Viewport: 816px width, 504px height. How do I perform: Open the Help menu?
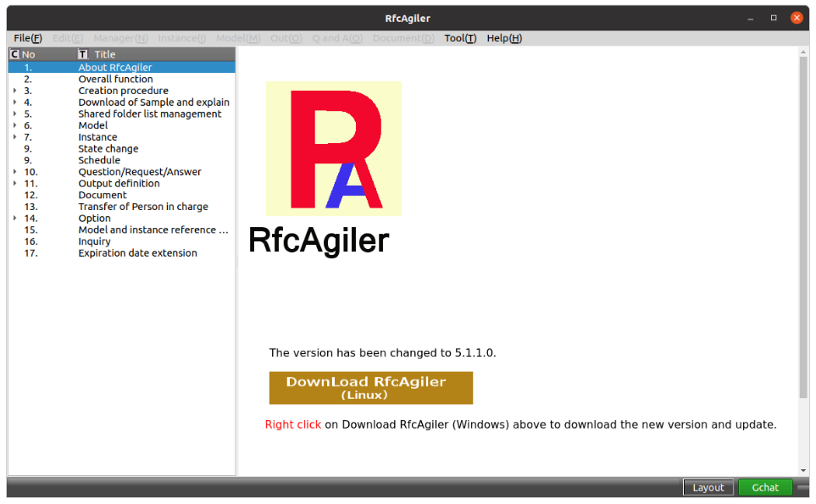click(x=504, y=38)
